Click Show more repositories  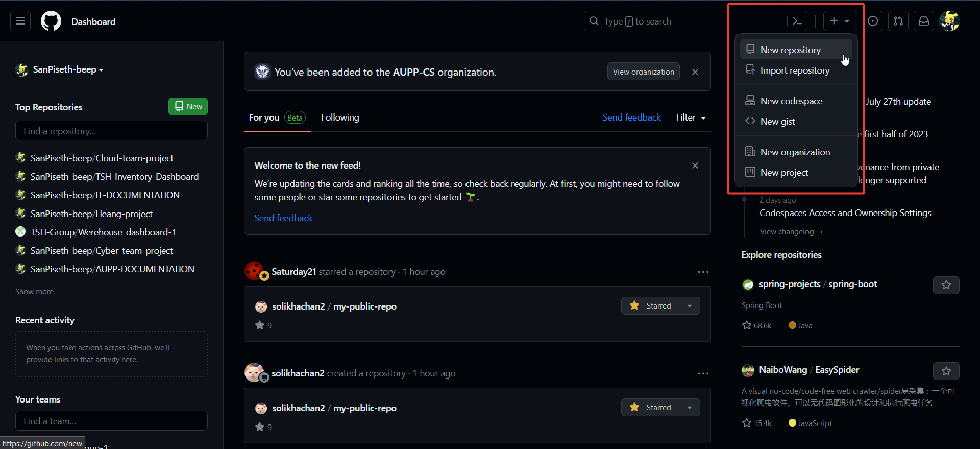coord(34,291)
